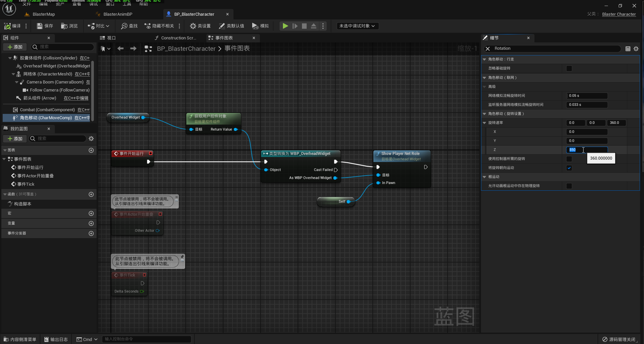
Task: Close the BP_BlasterCharacter tab
Action: [x=227, y=14]
